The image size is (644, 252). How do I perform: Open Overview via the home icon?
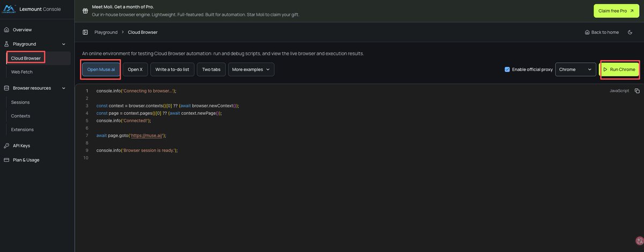click(x=6, y=29)
